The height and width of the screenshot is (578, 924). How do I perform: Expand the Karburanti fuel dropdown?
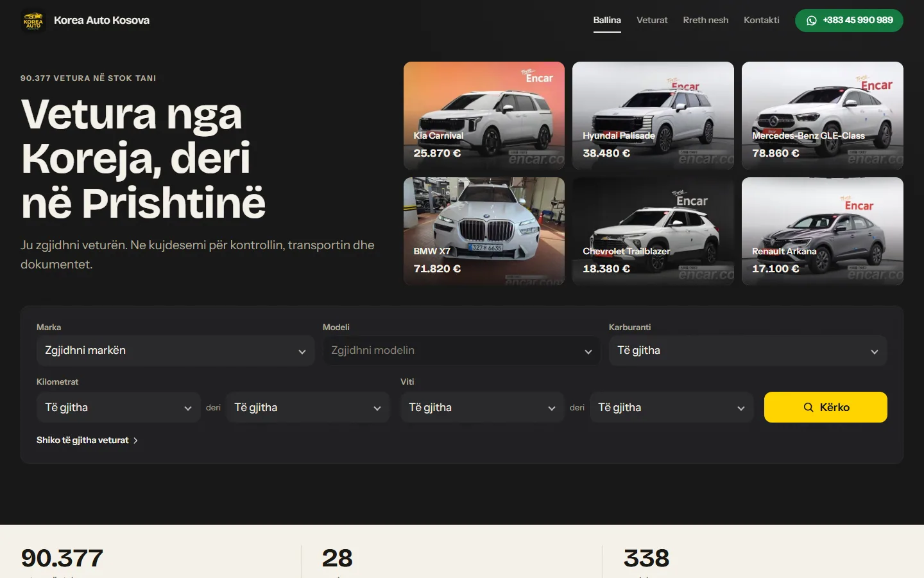coord(748,351)
